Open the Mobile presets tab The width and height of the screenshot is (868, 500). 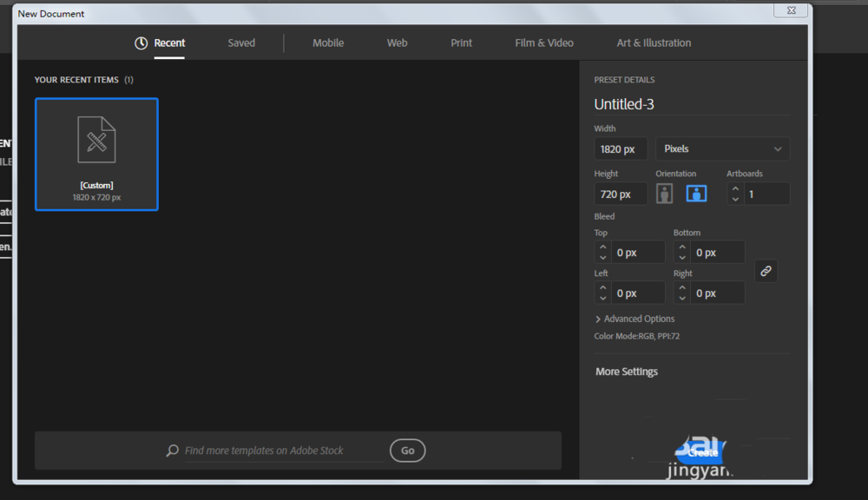point(328,43)
